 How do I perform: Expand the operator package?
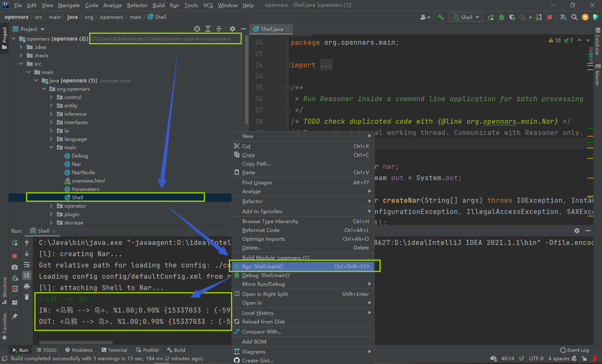pos(51,206)
